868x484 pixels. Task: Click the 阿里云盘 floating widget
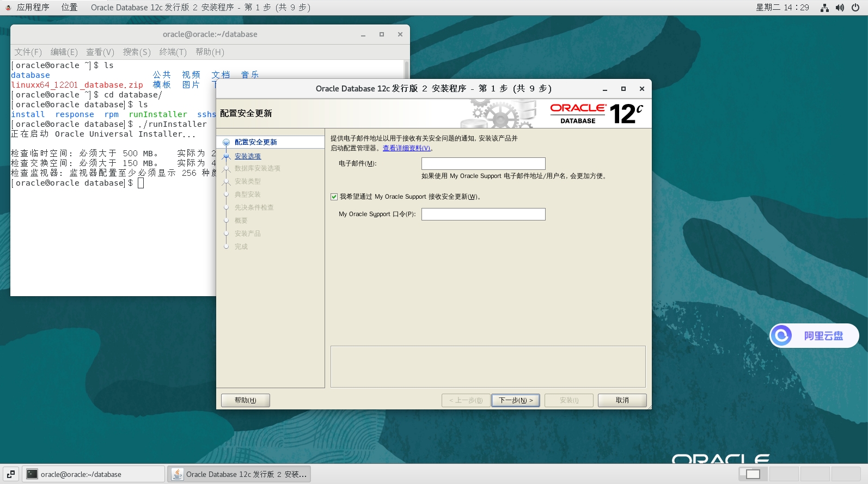pos(814,335)
